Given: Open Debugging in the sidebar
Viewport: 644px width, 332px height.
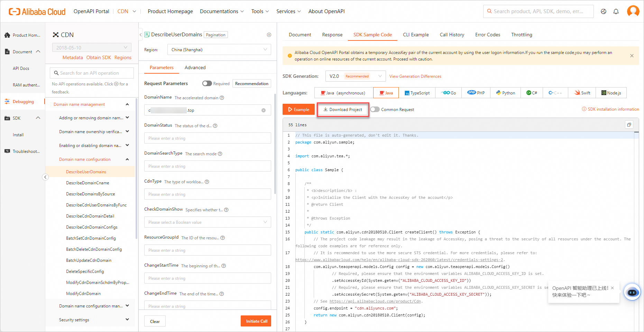Looking at the screenshot, I should (x=23, y=102).
